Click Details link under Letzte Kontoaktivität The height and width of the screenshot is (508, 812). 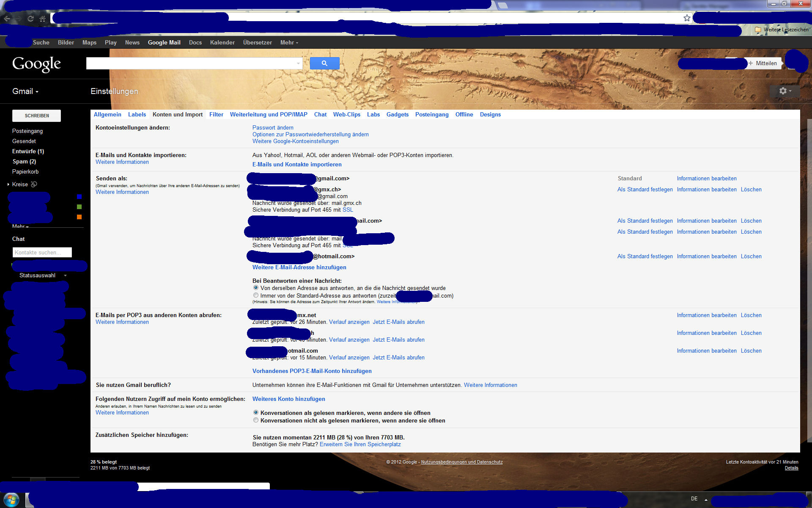tap(791, 468)
